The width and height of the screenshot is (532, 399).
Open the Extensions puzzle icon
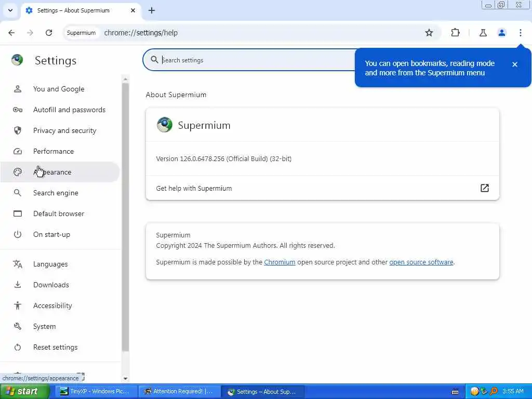pyautogui.click(x=455, y=33)
